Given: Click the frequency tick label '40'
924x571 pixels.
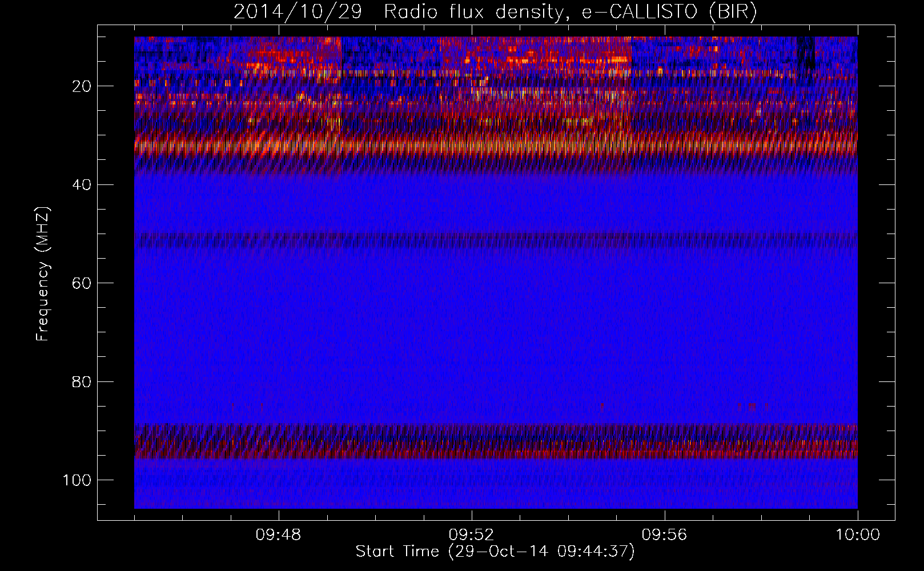Looking at the screenshot, I should coord(82,185).
